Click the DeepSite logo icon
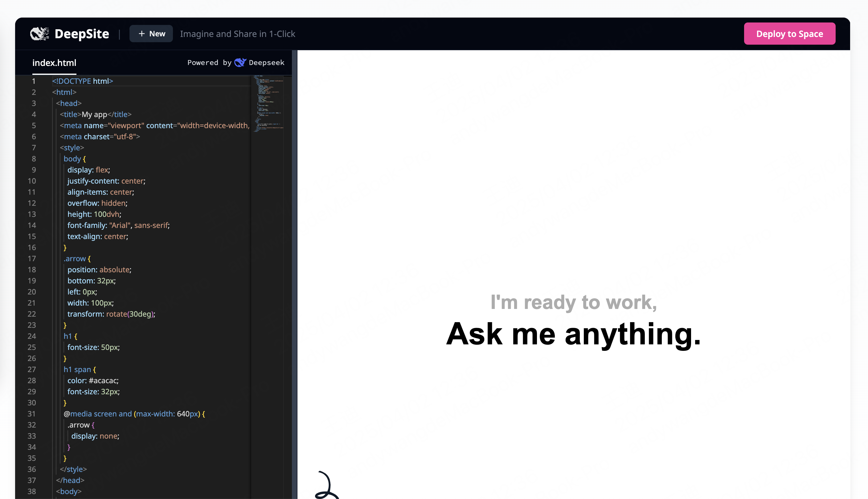The width and height of the screenshot is (868, 499). tap(39, 34)
